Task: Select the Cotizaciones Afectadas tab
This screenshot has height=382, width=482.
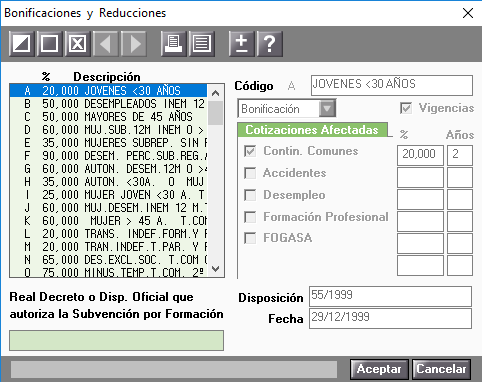Action: [x=312, y=130]
